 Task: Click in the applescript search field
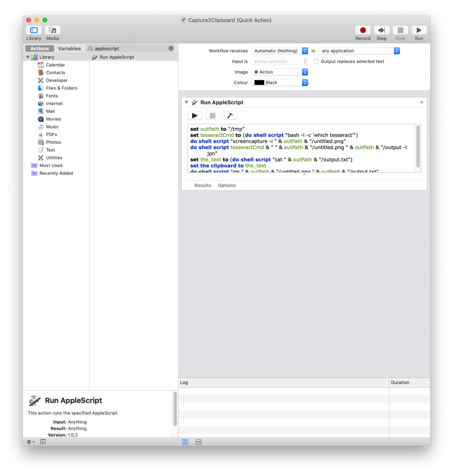coord(130,49)
